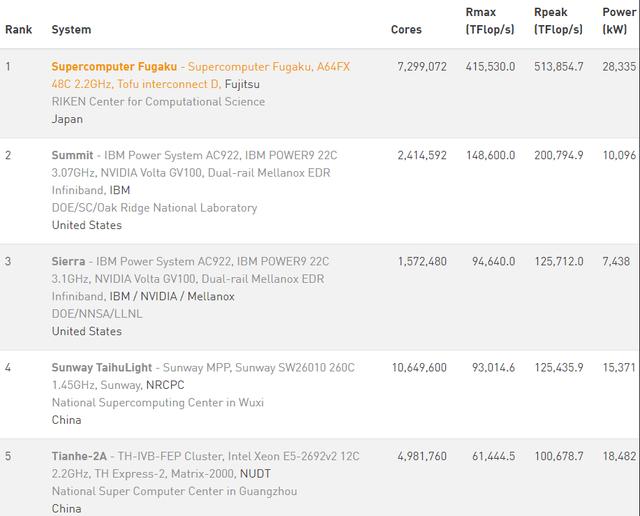The width and height of the screenshot is (640, 516).
Task: Click DOE/SC/Oak Ridge National Laboratory site
Action: click(x=154, y=208)
